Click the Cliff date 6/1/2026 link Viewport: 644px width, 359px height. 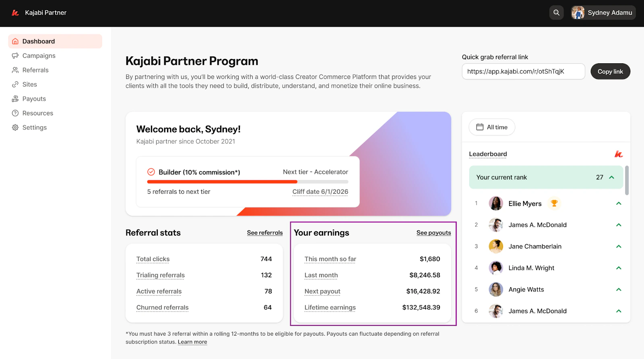click(320, 192)
